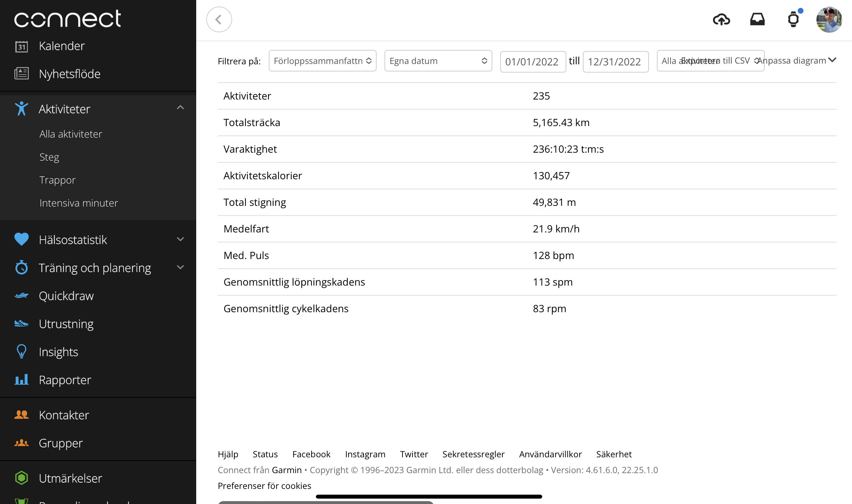Click the back arrow button

[219, 19]
